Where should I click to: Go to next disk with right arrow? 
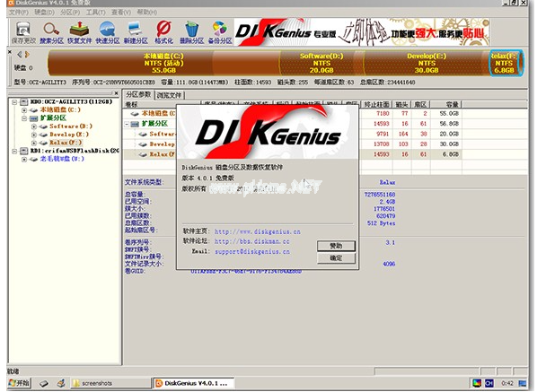point(28,55)
